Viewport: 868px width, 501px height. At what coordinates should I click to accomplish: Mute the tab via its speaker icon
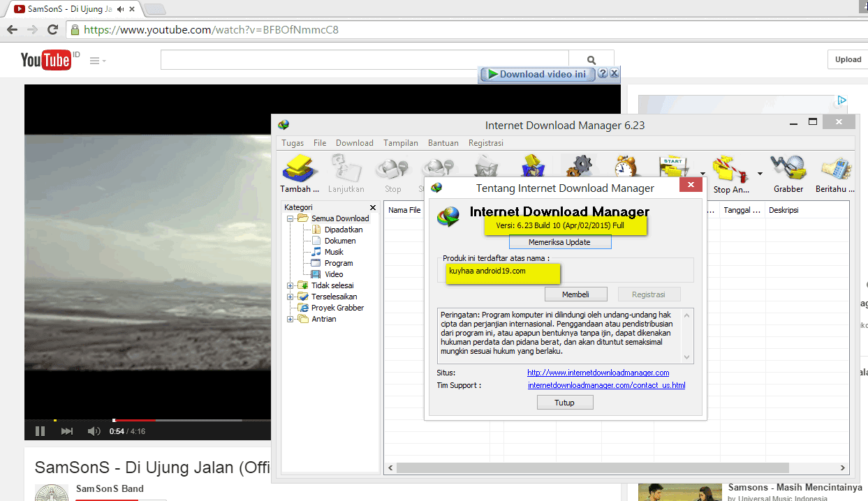(x=122, y=9)
